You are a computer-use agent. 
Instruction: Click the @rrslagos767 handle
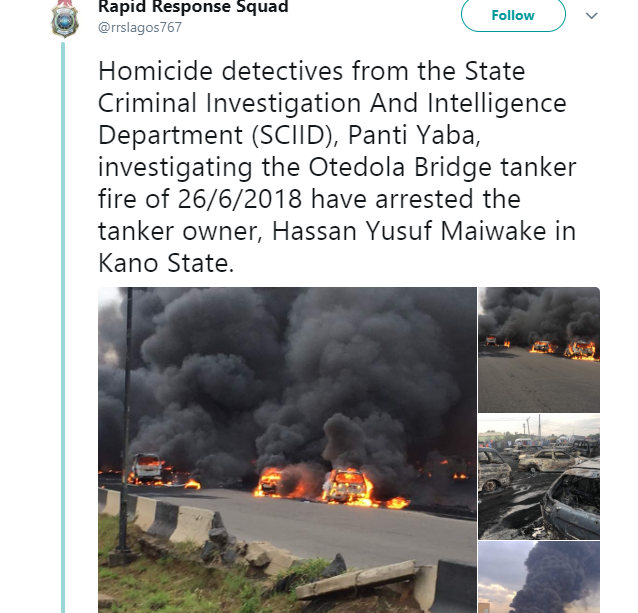pos(139,27)
